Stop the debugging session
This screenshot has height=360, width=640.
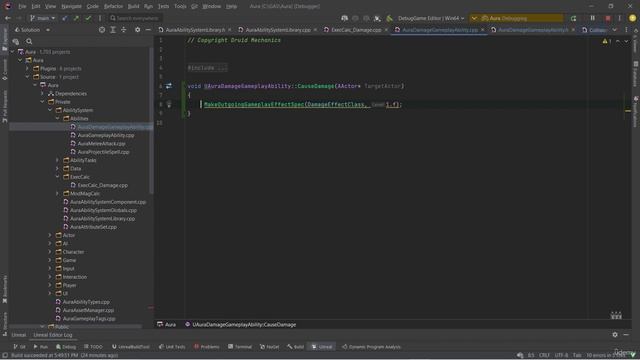point(608,18)
